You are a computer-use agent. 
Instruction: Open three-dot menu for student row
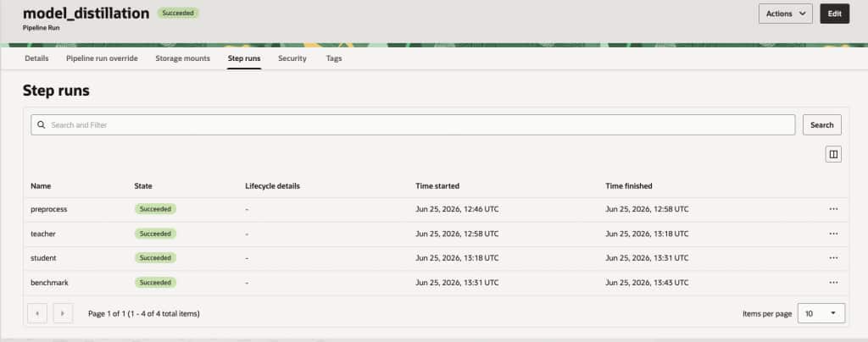click(834, 258)
